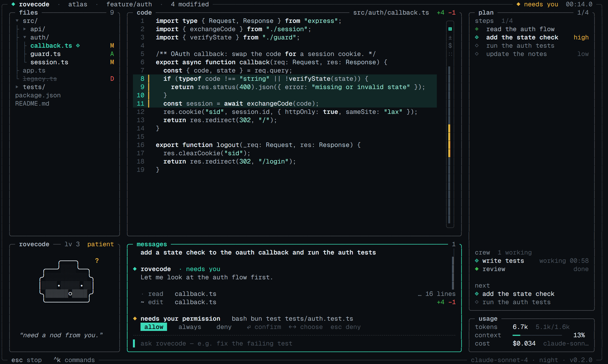The width and height of the screenshot is (608, 364).
Task: Click the orange diamond beside the top-bar 'needs you' status
Action: click(x=518, y=4)
